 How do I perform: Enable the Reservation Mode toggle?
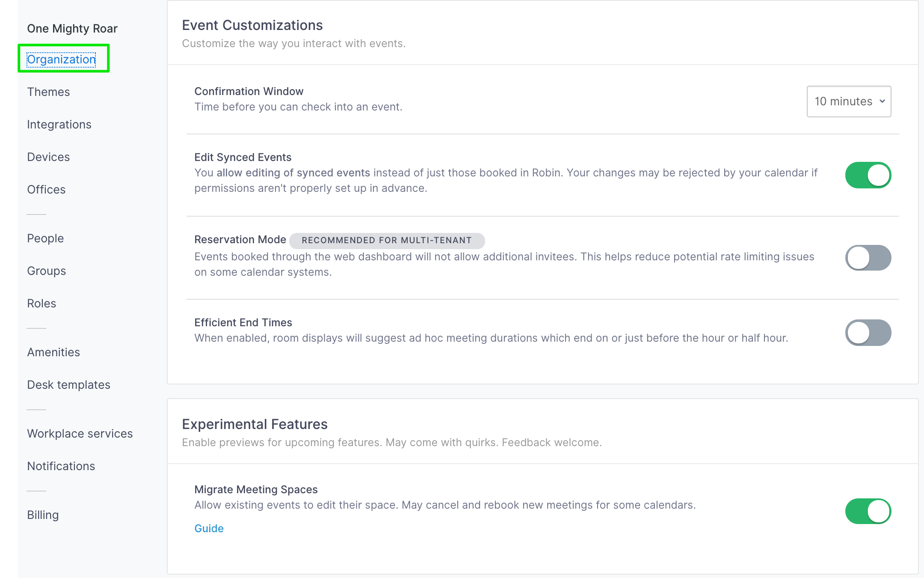868,258
